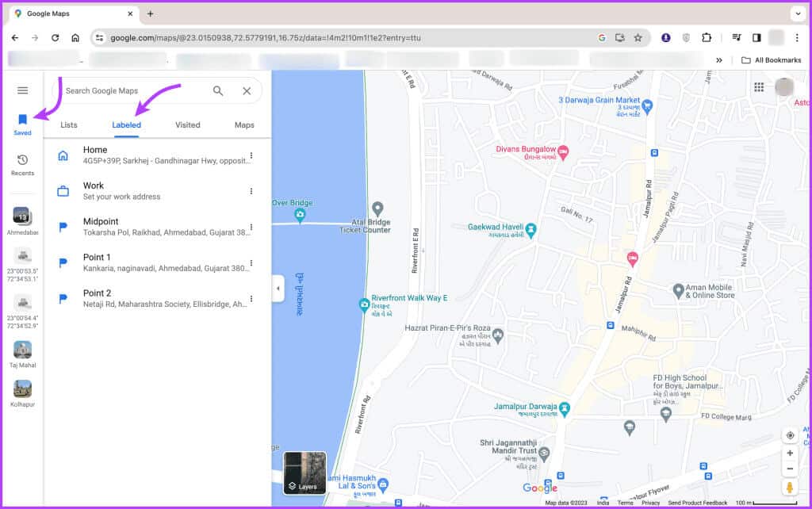The width and height of the screenshot is (812, 509).
Task: Click the search magnifier icon
Action: 218,91
